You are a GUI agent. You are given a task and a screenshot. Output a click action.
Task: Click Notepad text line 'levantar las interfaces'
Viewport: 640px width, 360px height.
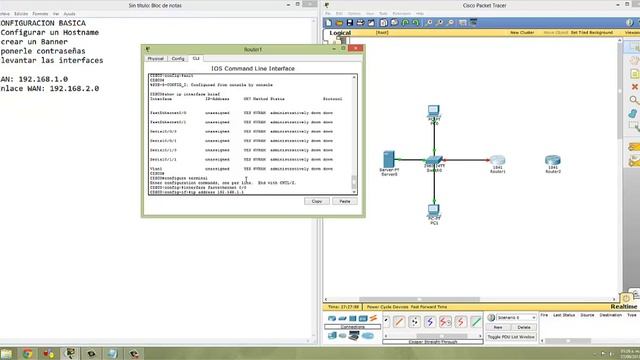[52, 60]
